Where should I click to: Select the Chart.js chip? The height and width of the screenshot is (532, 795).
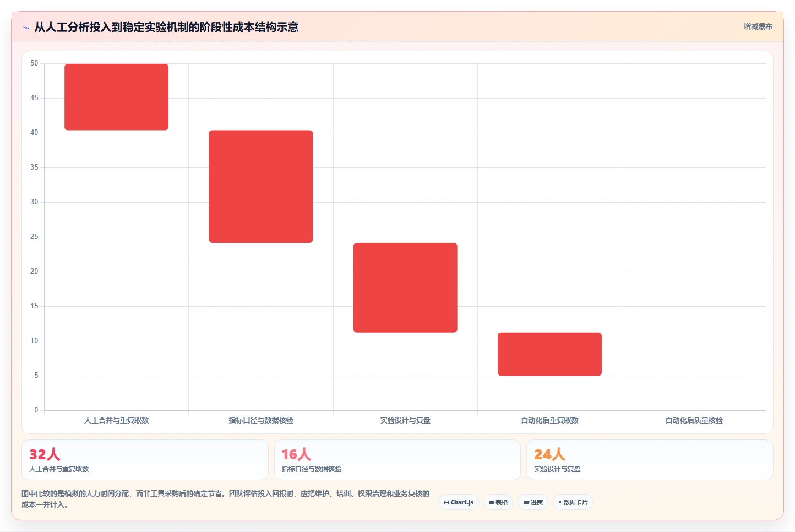(x=459, y=502)
